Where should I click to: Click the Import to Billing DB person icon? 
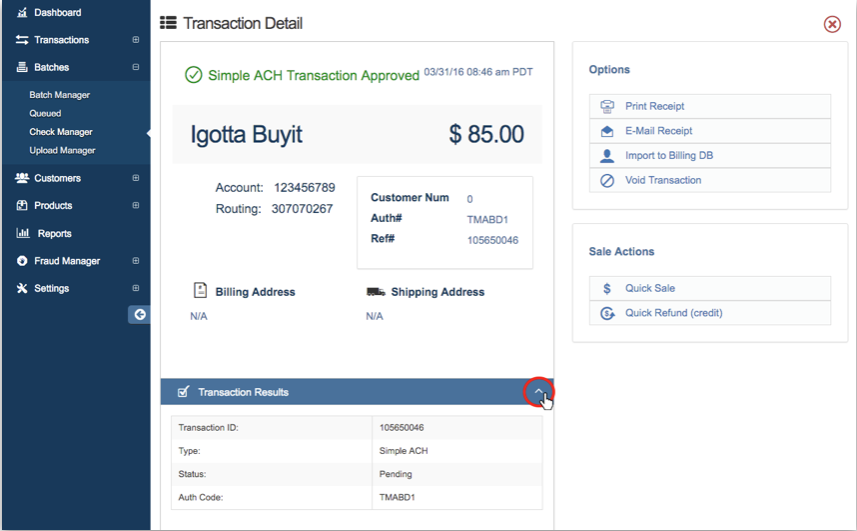click(607, 156)
